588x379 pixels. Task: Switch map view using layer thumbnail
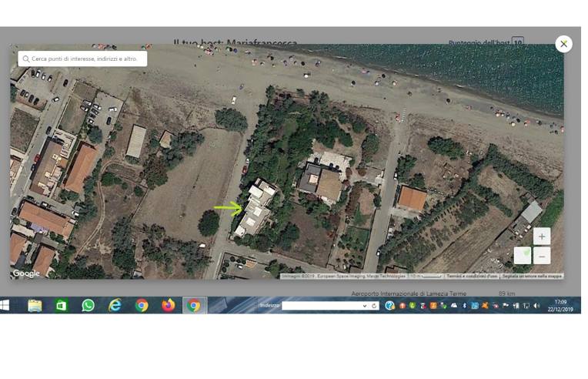coord(522,255)
